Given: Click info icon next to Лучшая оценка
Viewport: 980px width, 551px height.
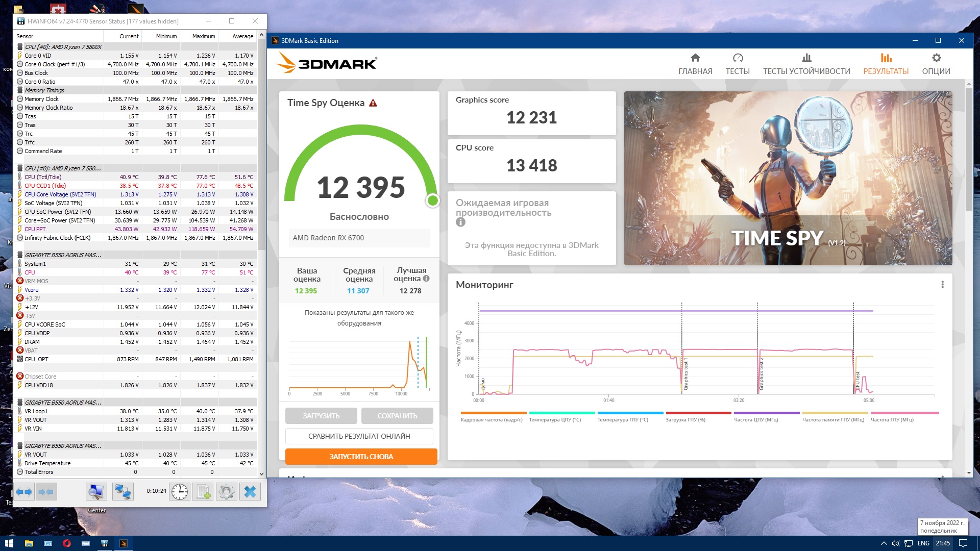Looking at the screenshot, I should 426,279.
